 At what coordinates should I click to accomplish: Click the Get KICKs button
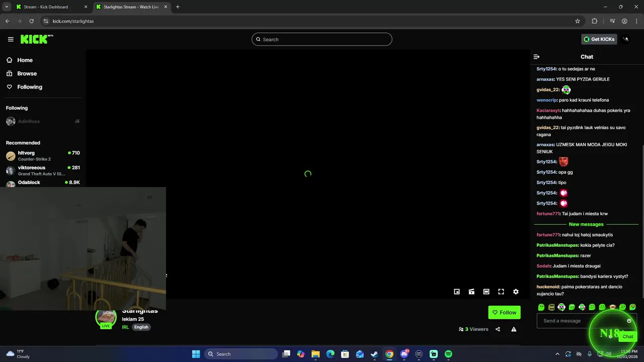[x=599, y=39]
